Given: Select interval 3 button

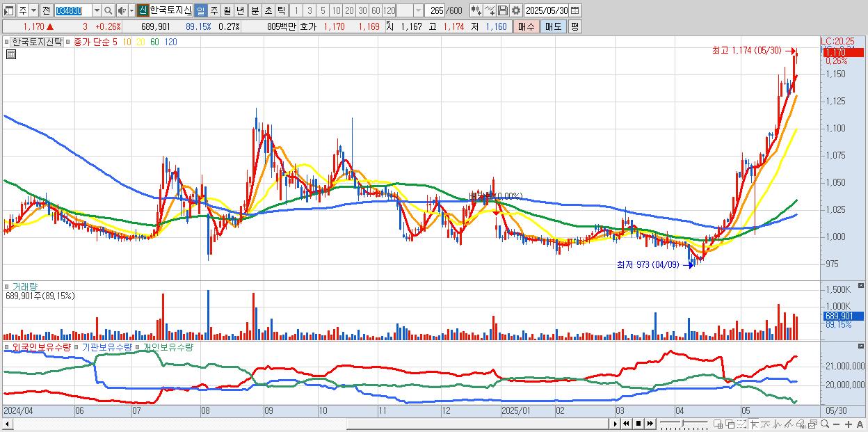Looking at the screenshot, I should click(310, 10).
